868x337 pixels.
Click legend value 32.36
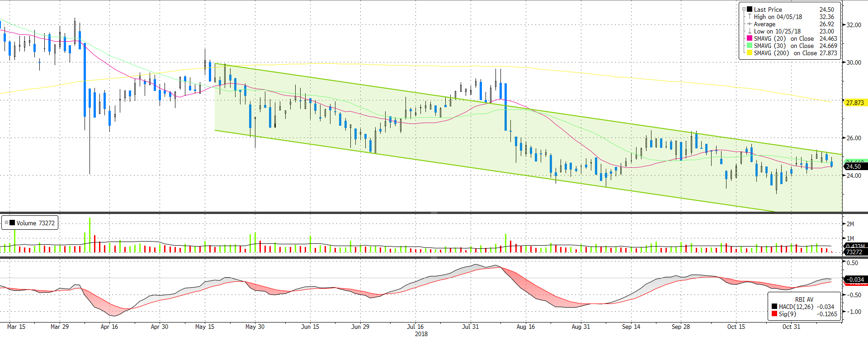[827, 17]
